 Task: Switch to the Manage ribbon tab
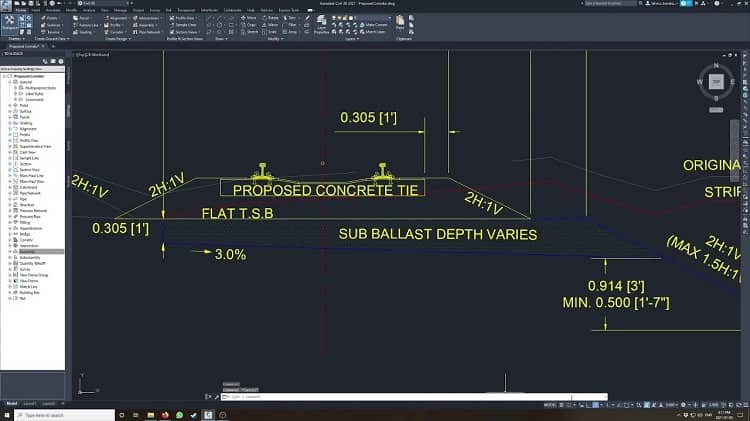[x=121, y=10]
